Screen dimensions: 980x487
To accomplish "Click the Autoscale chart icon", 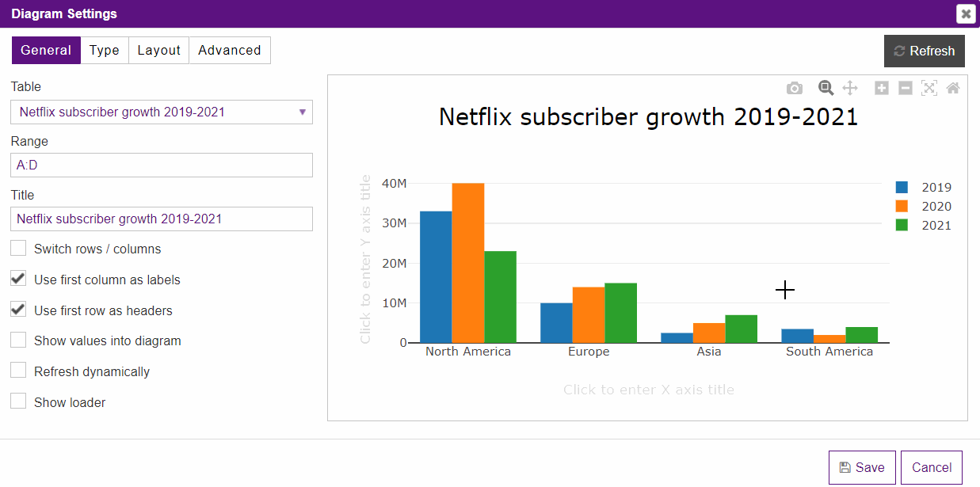I will click(929, 88).
